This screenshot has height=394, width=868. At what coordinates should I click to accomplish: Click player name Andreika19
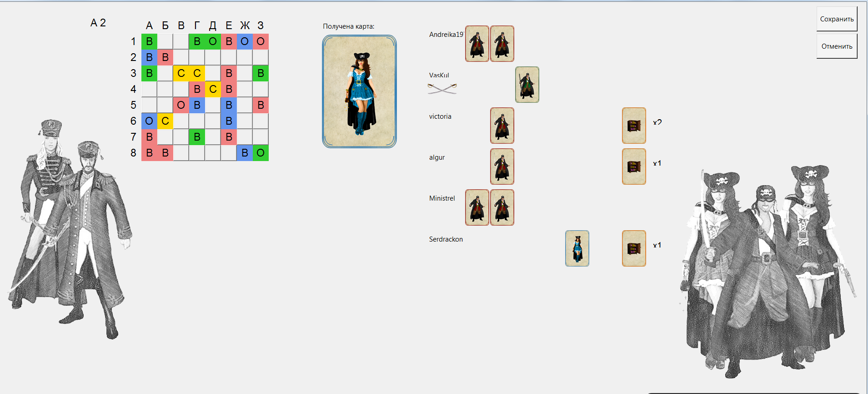coord(446,35)
